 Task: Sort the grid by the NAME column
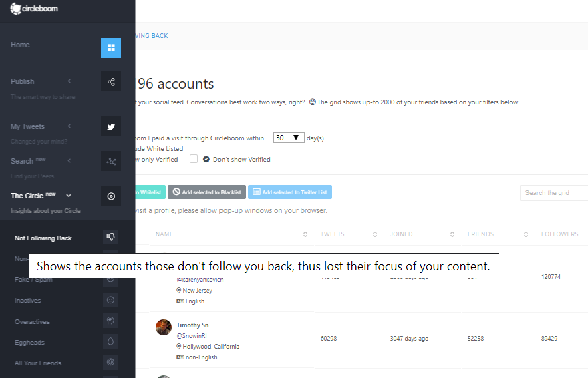pyautogui.click(x=305, y=234)
